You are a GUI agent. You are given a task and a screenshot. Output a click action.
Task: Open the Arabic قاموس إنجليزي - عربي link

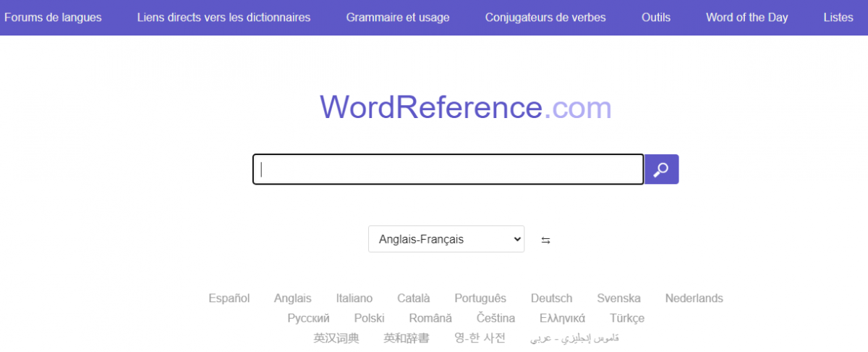coord(575,338)
